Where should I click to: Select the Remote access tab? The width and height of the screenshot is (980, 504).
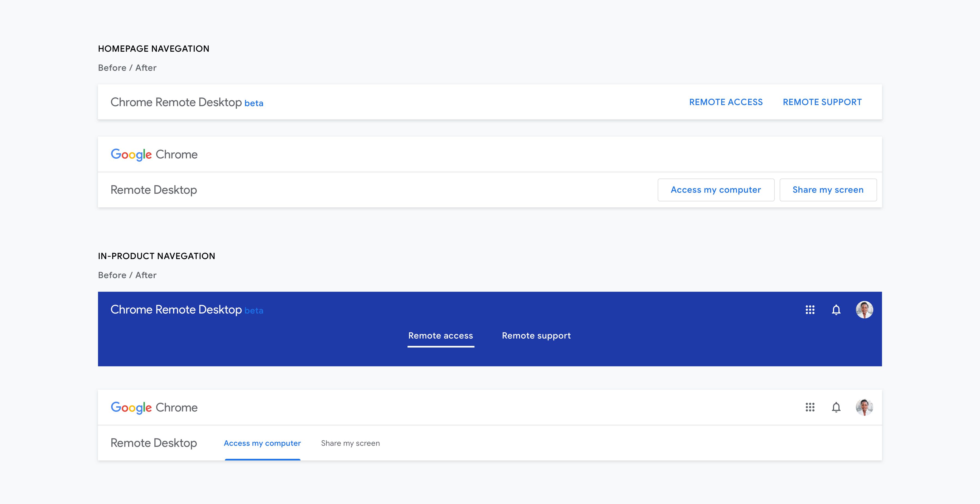point(440,336)
